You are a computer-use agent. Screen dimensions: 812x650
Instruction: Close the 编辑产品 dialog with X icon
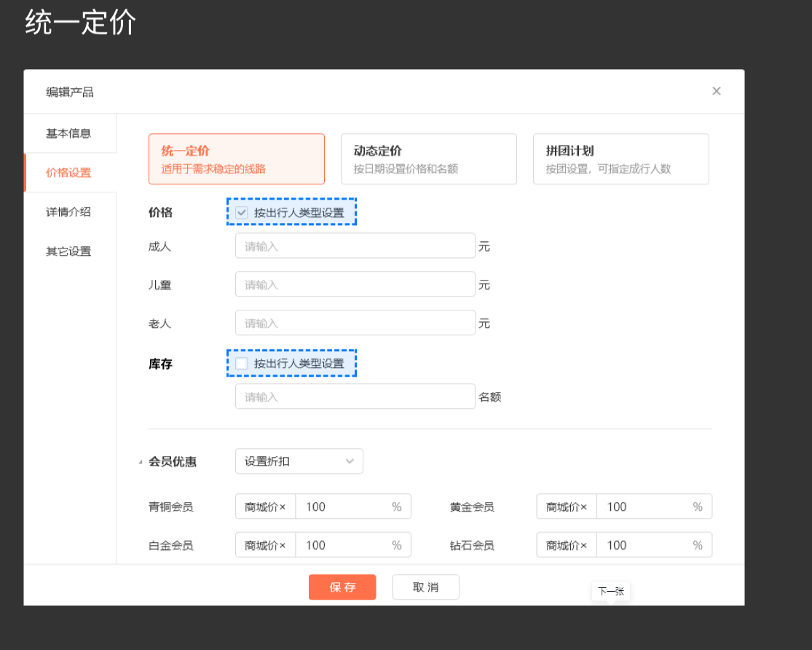716,91
